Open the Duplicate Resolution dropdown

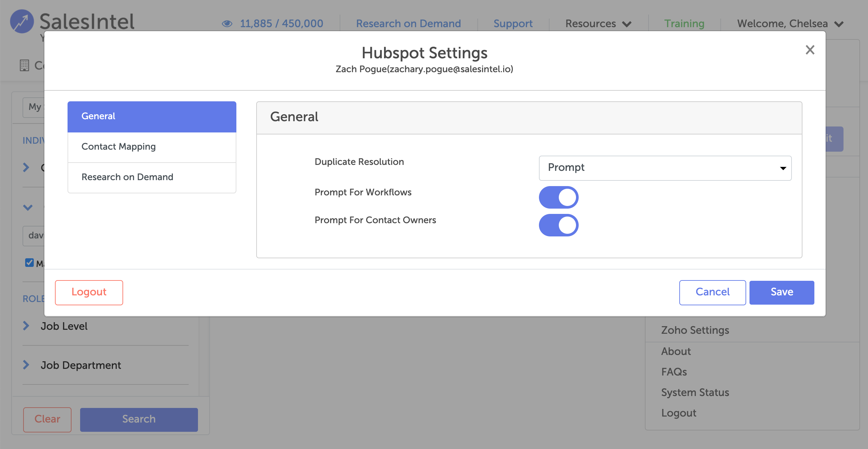coord(665,168)
